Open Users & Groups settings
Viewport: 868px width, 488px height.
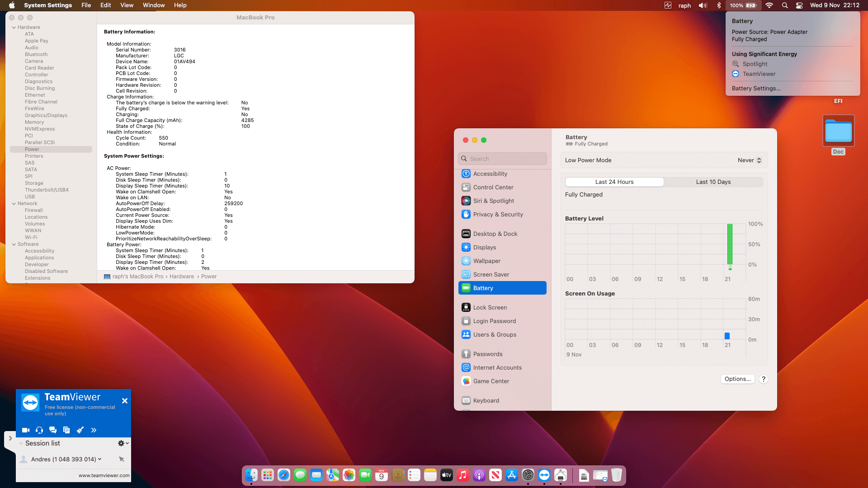point(502,335)
